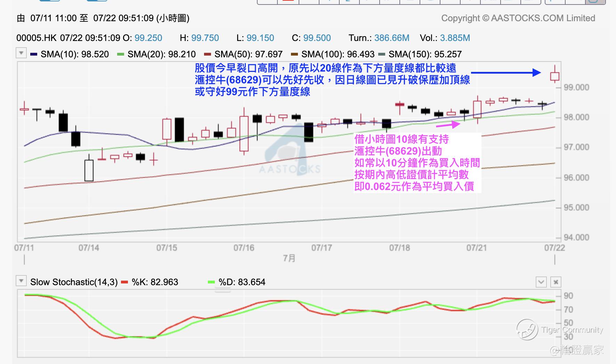Click the SMA(100) brown legend swatch

pos(294,55)
